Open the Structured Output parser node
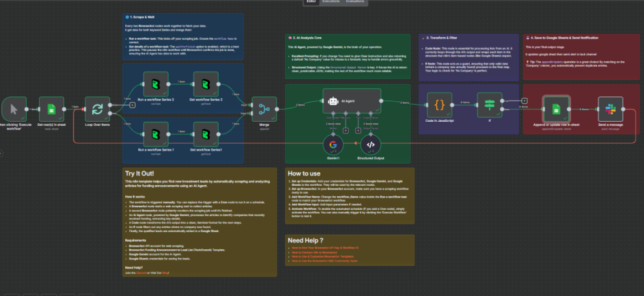Screen dimensions: 644x296 pos(371,144)
